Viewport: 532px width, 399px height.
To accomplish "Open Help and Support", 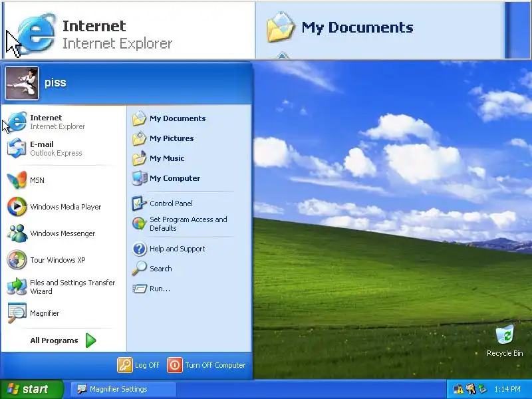I will [x=190, y=249].
